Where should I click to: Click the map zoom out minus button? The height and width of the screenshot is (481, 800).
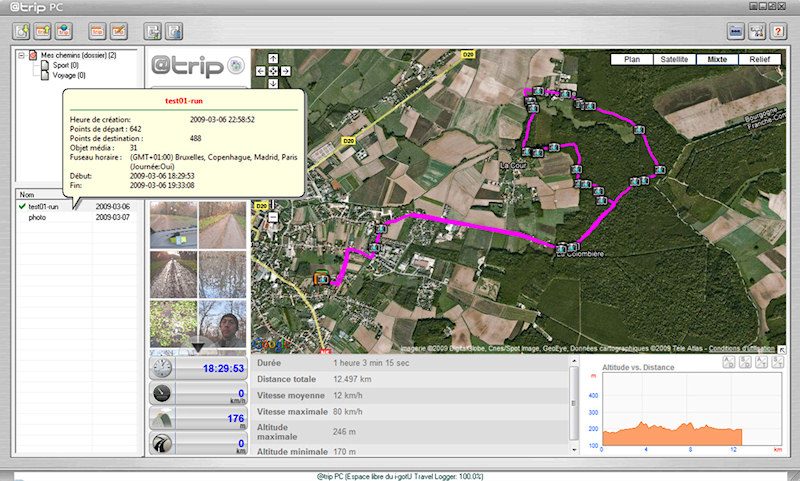[273, 217]
